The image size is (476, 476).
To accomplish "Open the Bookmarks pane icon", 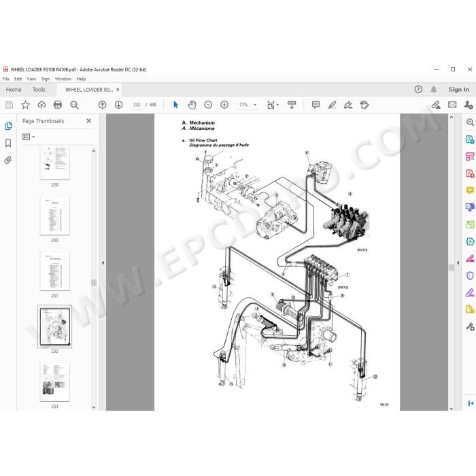I will [x=8, y=143].
